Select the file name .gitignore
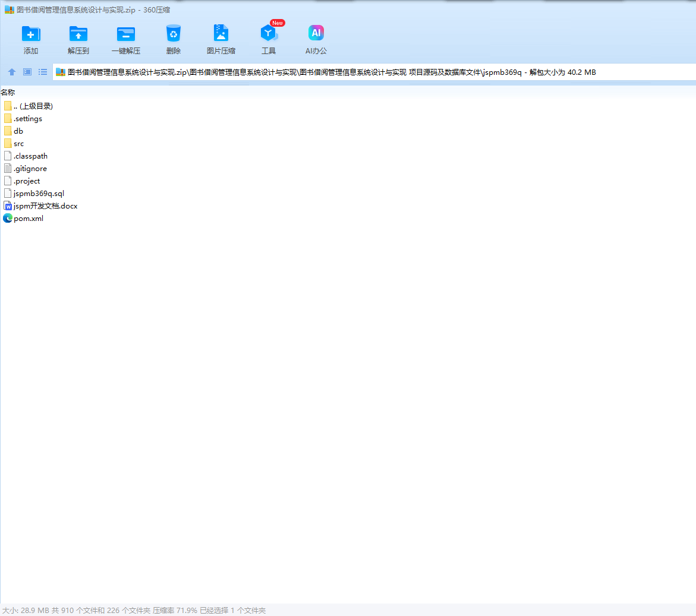The image size is (696, 616). (30, 169)
